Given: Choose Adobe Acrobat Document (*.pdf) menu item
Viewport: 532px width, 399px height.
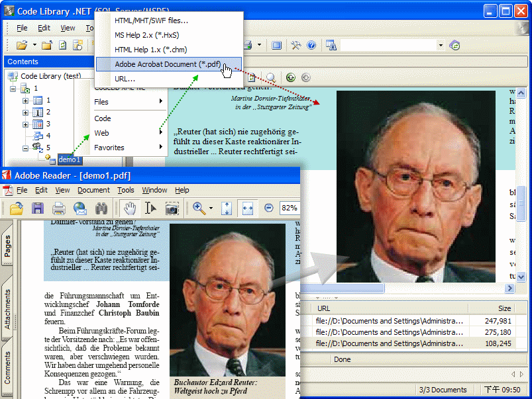Looking at the screenshot, I should tap(169, 64).
